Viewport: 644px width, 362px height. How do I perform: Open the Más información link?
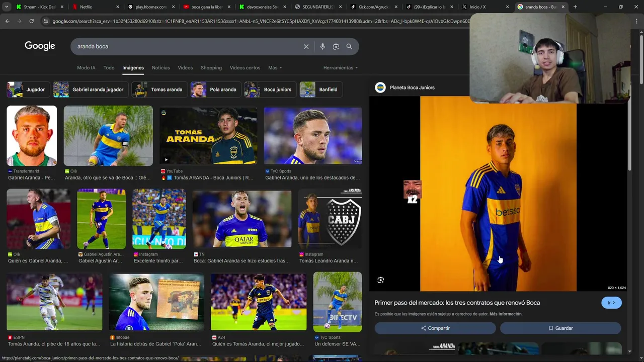[505, 314]
